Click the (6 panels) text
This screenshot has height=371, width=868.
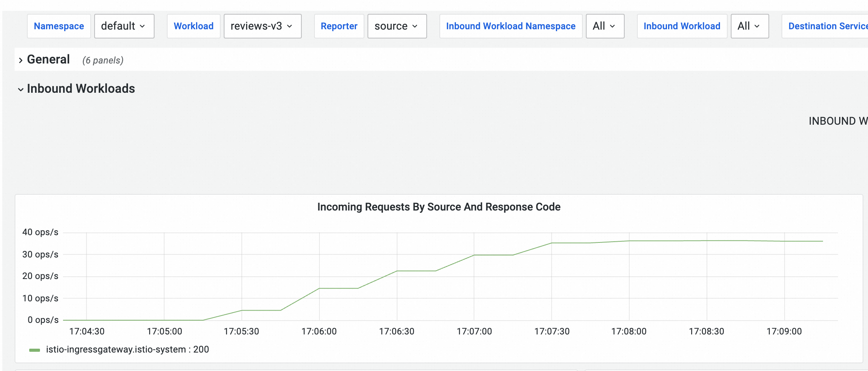103,60
